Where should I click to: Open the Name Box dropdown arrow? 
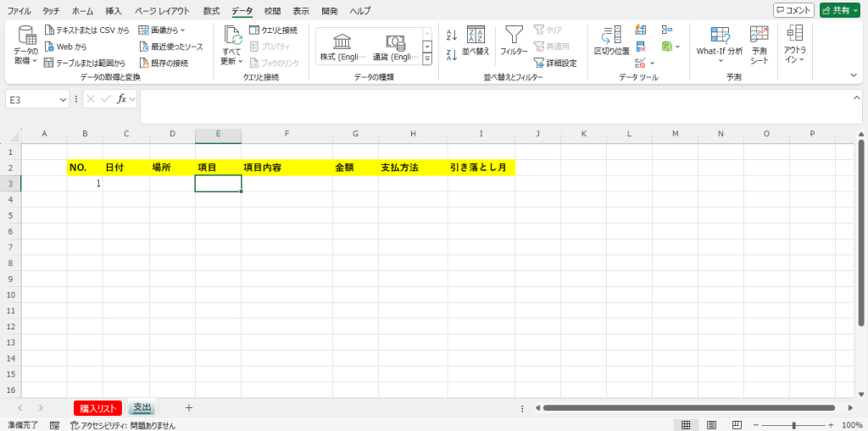coord(64,99)
